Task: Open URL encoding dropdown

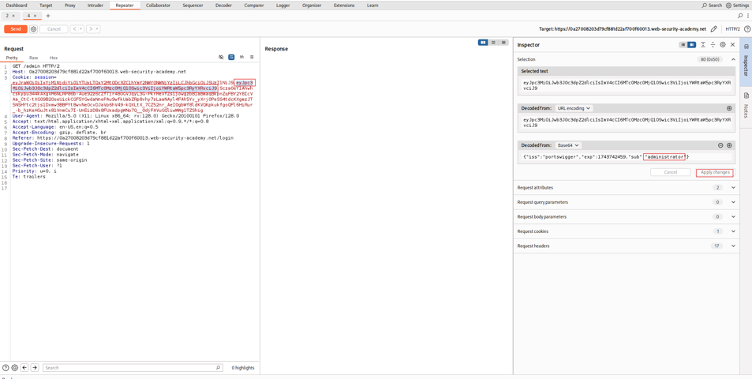Action: click(x=573, y=108)
